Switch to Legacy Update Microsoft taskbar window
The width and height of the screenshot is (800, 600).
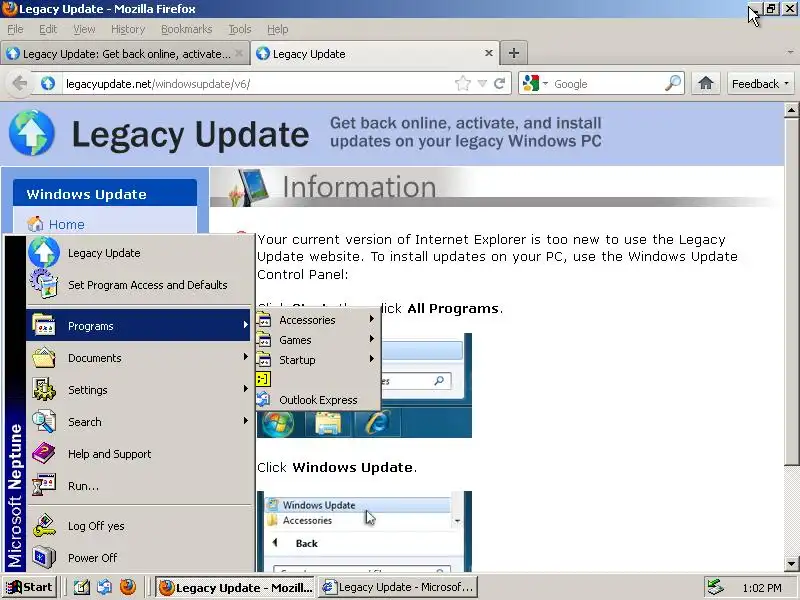pos(398,587)
